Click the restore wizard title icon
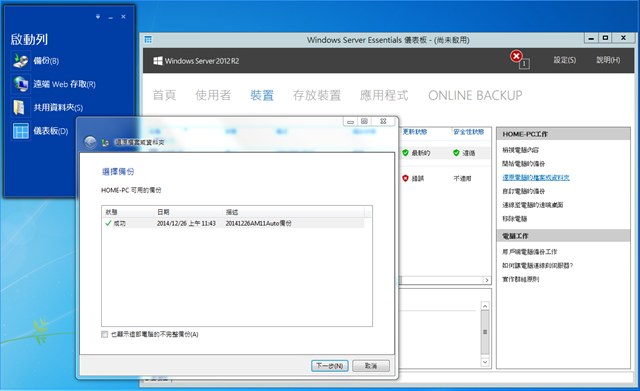Screen dimensions: 640x391 105,142
